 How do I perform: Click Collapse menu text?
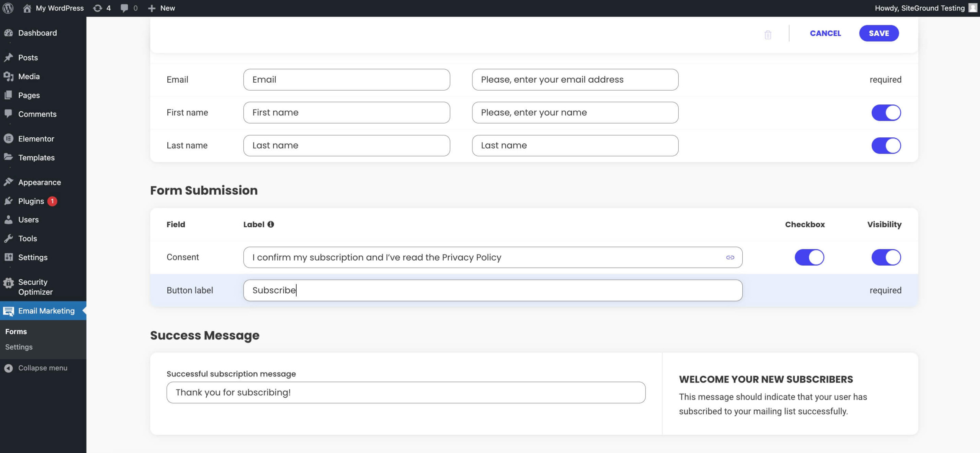click(x=43, y=368)
